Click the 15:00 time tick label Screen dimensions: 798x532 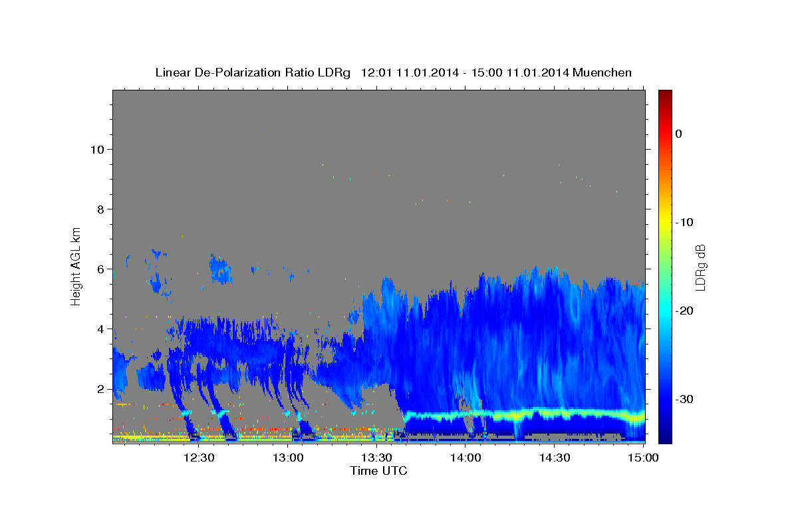[x=642, y=458]
